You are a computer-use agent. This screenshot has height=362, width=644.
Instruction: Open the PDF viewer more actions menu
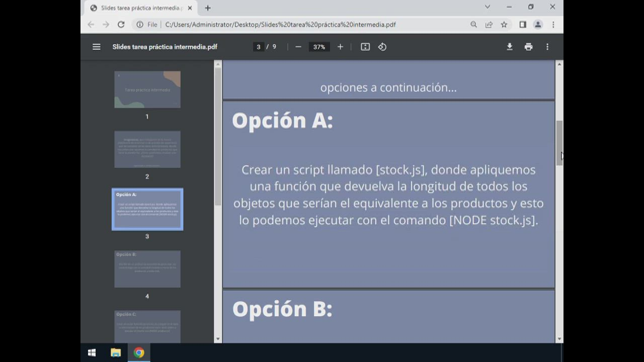point(547,47)
